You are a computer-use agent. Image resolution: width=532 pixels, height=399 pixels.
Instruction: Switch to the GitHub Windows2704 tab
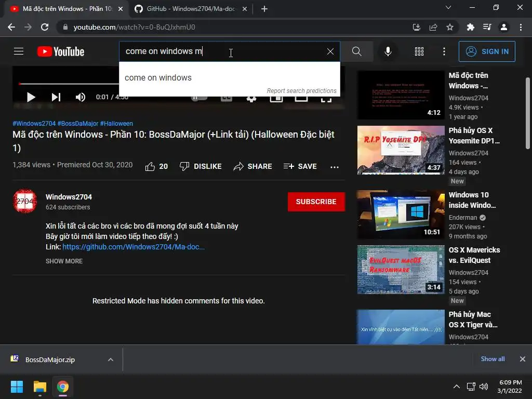[x=190, y=9]
